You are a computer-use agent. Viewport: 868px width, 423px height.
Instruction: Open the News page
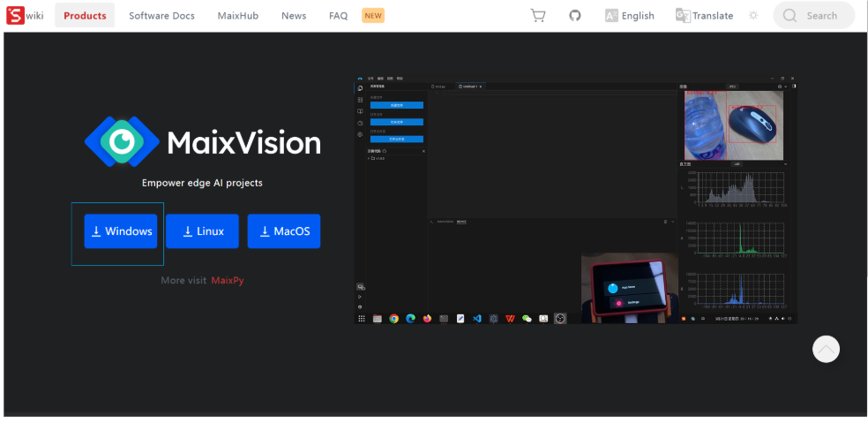point(294,16)
